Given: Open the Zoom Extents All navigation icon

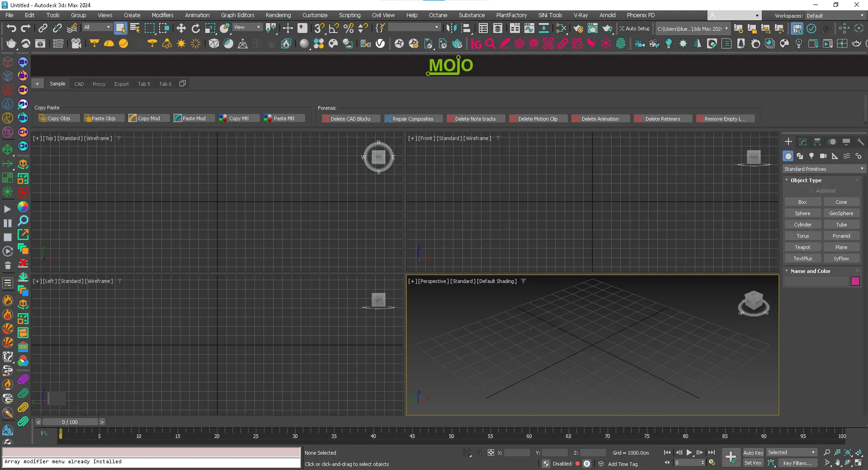Looking at the screenshot, I should point(859,452).
